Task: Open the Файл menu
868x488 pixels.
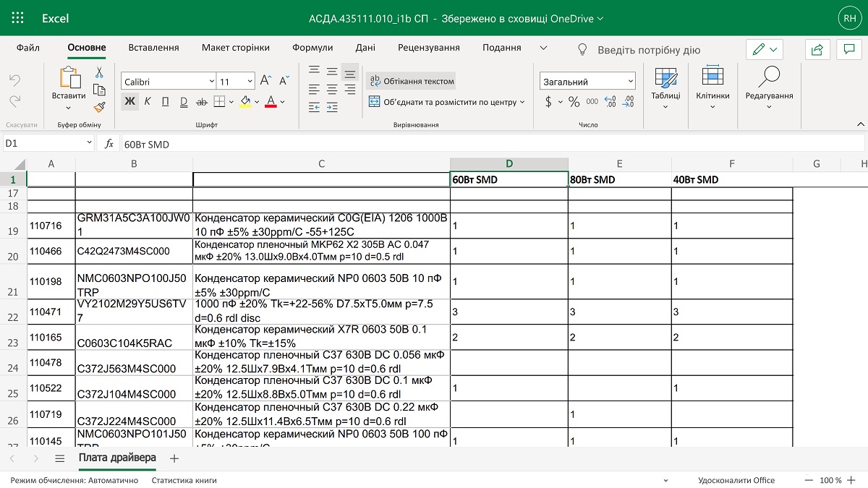Action: [27, 48]
